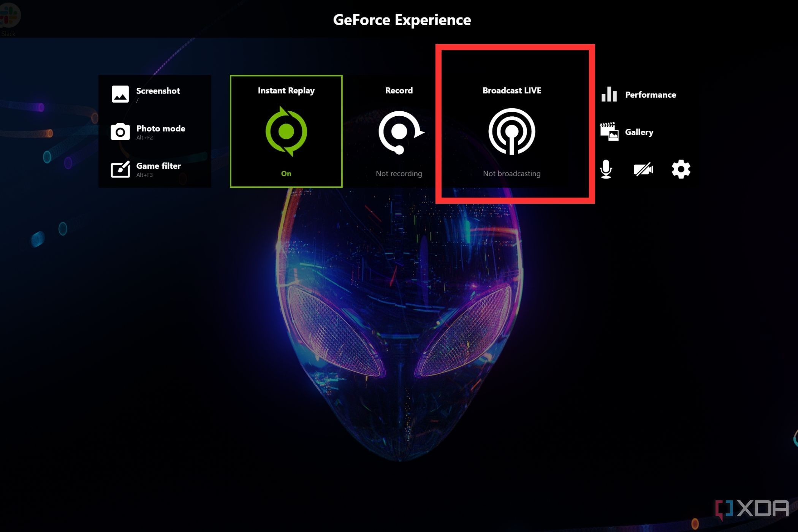798x532 pixels.
Task: Click the Broadcast LIVE antenna icon
Action: (512, 131)
